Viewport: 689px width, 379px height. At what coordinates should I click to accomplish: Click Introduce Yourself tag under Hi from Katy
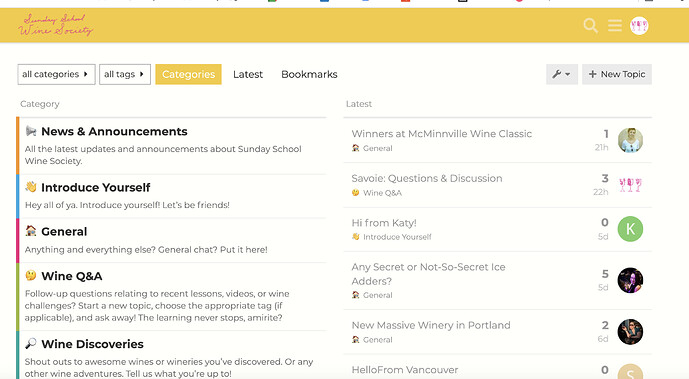[392, 237]
